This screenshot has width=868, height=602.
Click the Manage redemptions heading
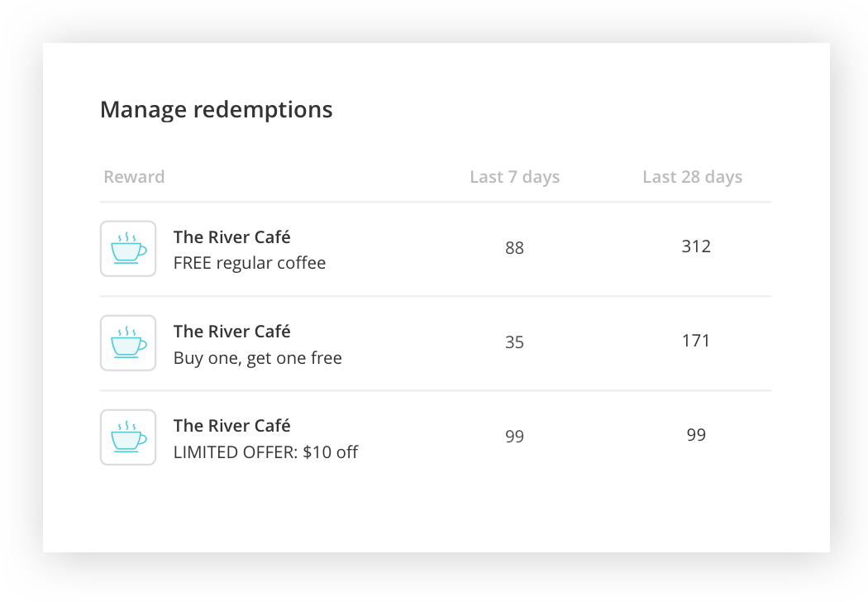[x=216, y=109]
